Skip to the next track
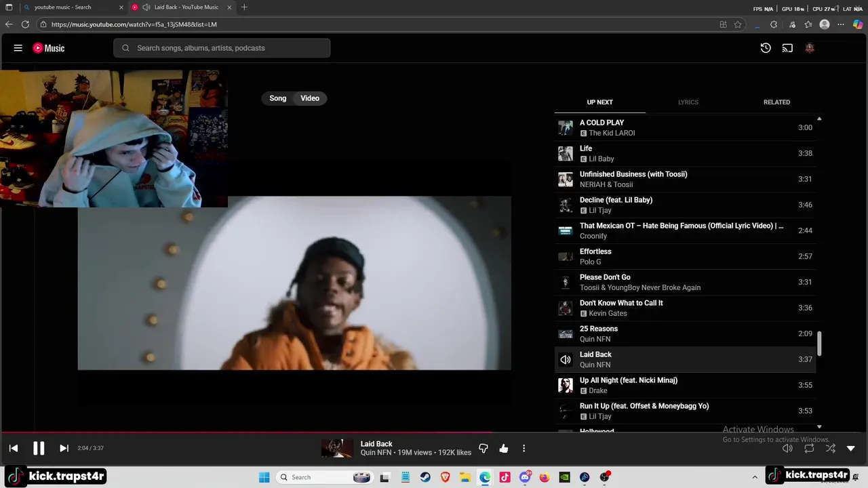868x488 pixels. point(64,448)
